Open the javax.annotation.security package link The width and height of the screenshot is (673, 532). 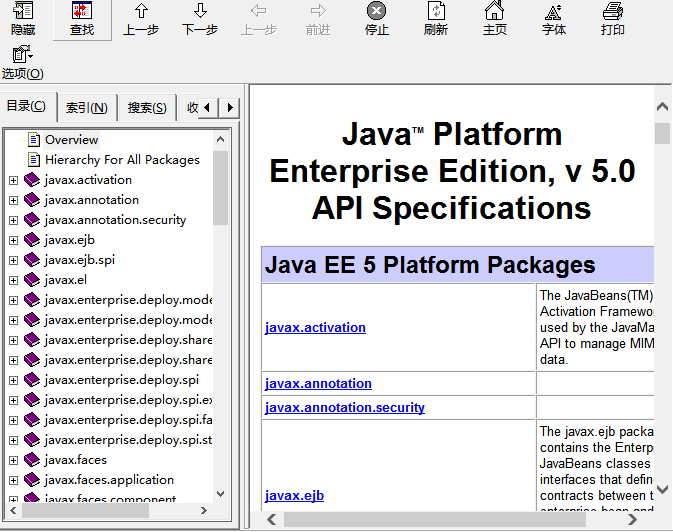coord(344,407)
